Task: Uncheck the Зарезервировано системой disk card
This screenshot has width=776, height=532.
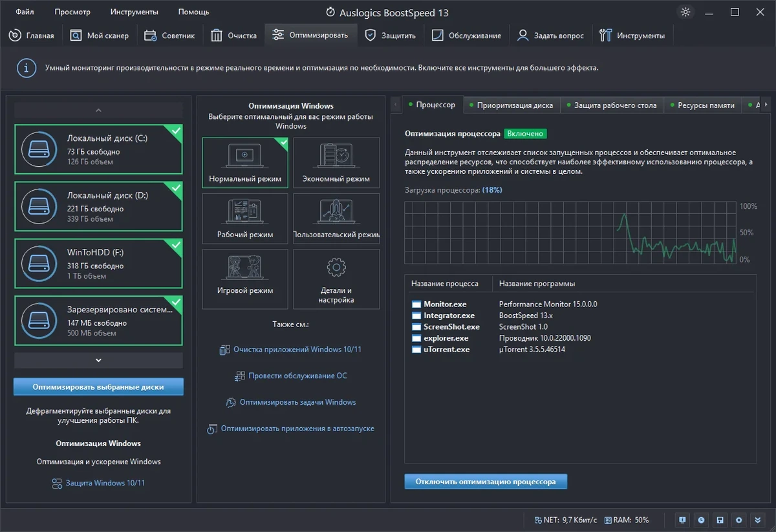Action: [98, 320]
